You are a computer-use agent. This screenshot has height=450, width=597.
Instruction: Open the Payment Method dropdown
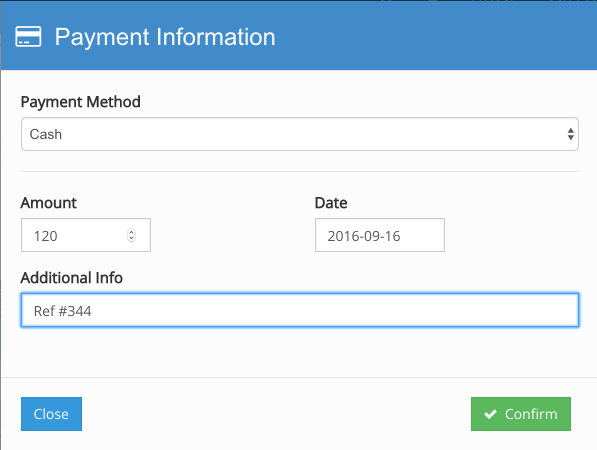[x=300, y=134]
